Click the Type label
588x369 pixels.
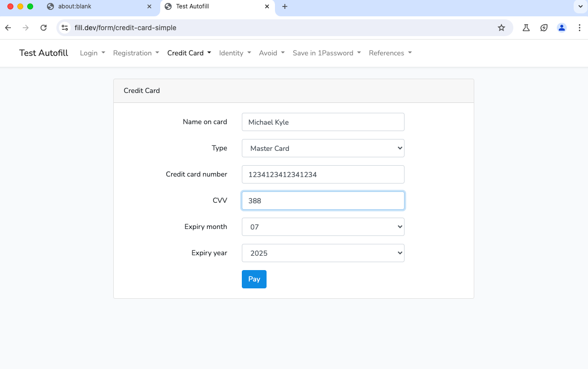tap(220, 148)
